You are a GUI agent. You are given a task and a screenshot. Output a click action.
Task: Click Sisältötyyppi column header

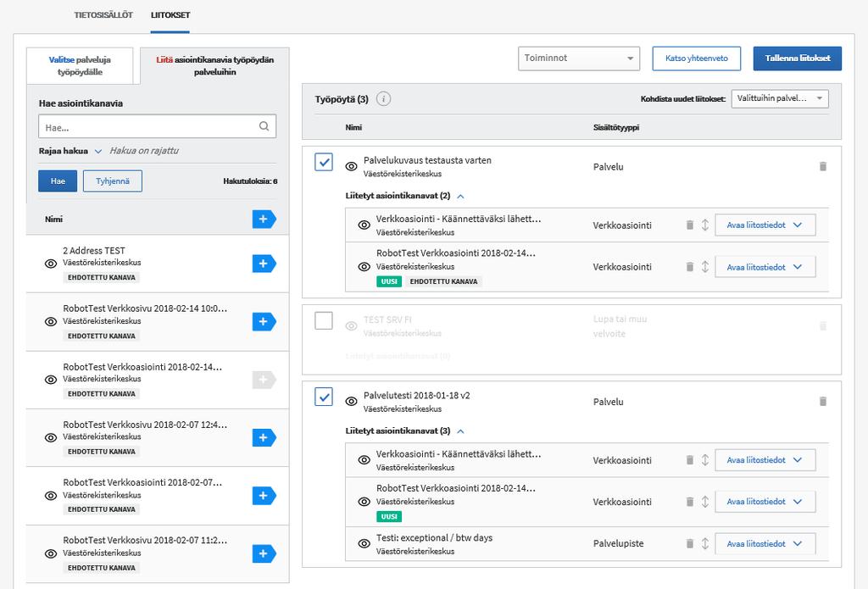coord(616,127)
